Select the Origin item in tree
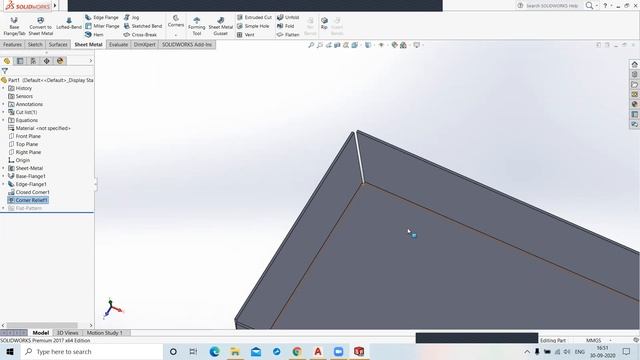Screen dimensions: 640x360 (19, 160)
